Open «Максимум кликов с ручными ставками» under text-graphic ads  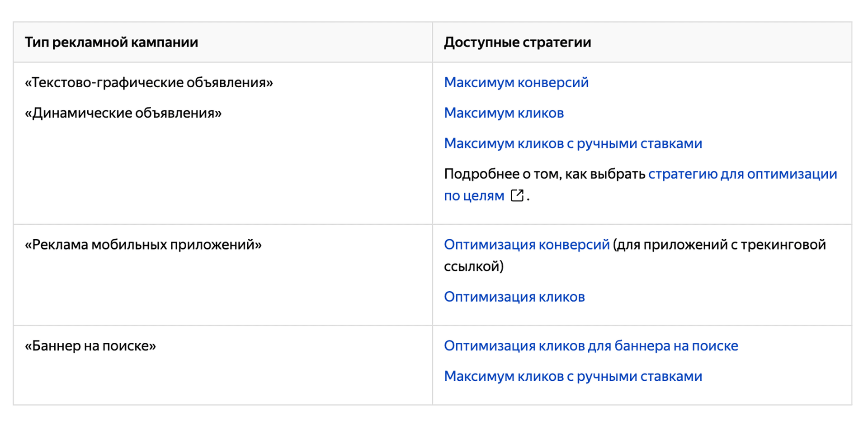click(573, 143)
